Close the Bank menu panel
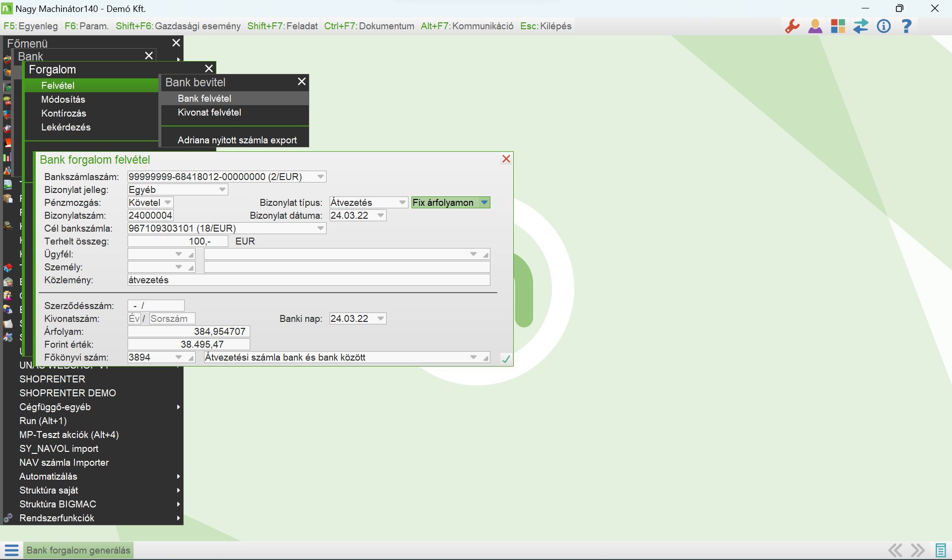The height and width of the screenshot is (560, 952). (x=149, y=56)
